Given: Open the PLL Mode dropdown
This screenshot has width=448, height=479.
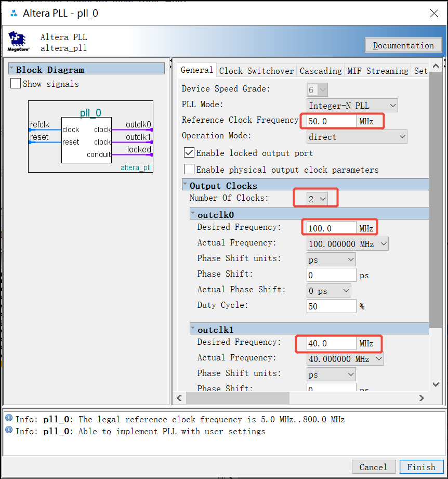Looking at the screenshot, I should click(352, 106).
